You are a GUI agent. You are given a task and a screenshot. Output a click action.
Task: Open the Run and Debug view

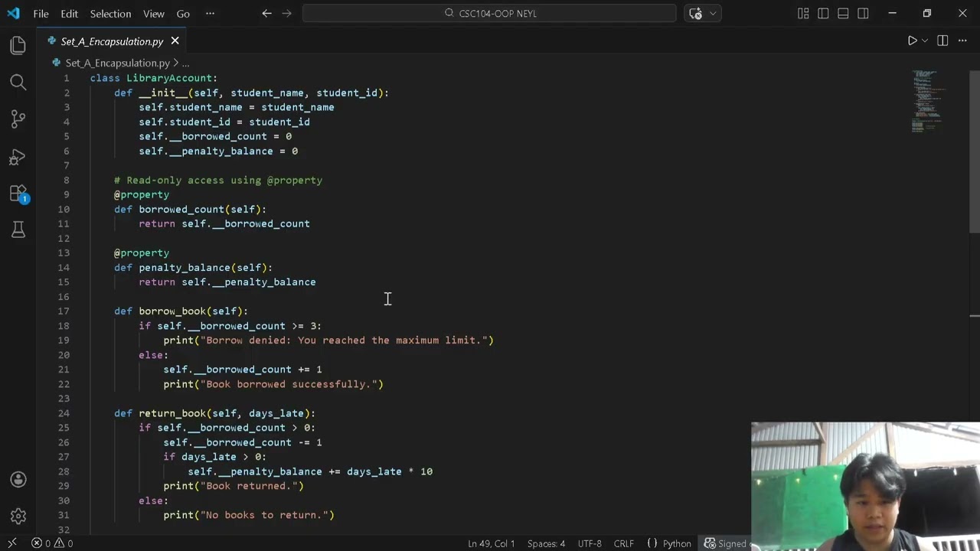(18, 156)
